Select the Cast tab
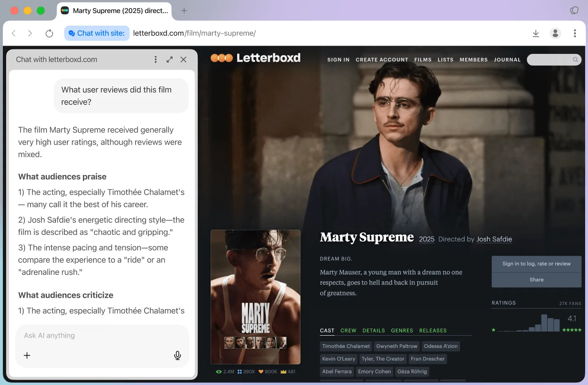This screenshot has height=385, width=588. tap(327, 331)
